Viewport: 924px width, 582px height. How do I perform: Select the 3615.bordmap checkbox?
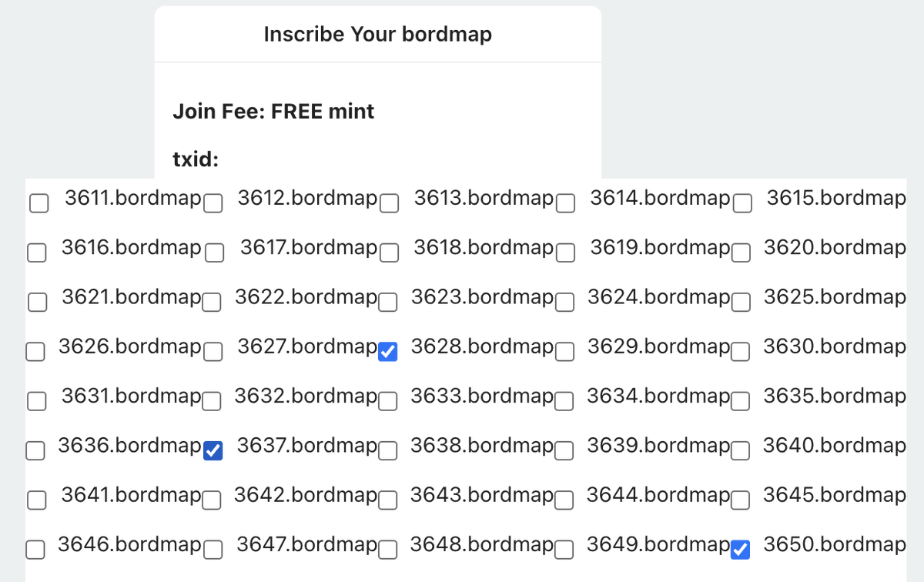(742, 203)
